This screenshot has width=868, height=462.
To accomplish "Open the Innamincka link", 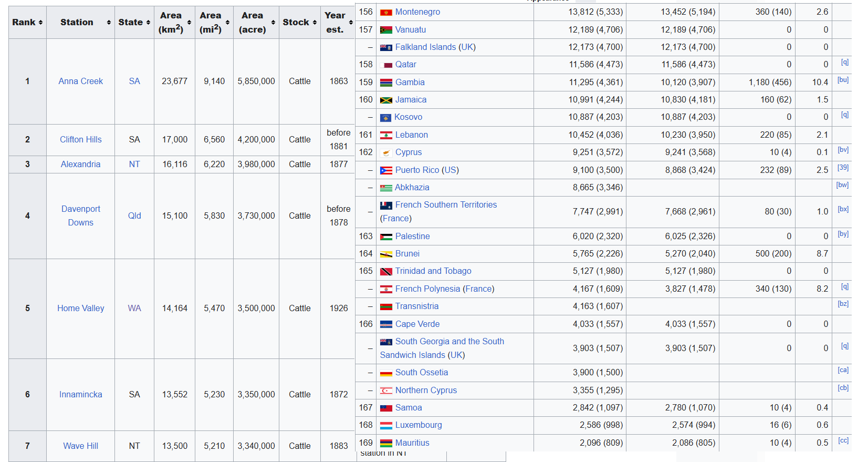I will point(80,394).
